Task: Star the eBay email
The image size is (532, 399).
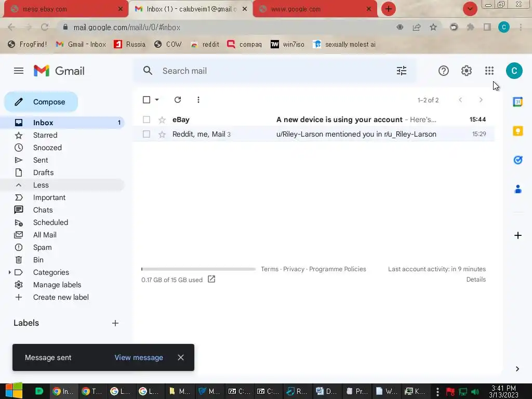Action: (162, 119)
